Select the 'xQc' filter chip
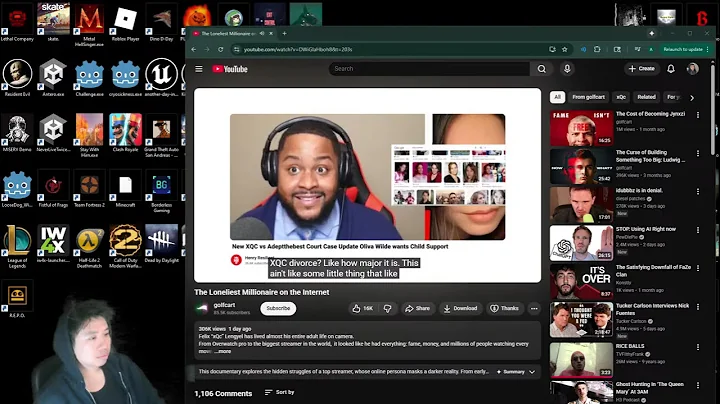Screen dimensions: 720x404 (x=621, y=97)
